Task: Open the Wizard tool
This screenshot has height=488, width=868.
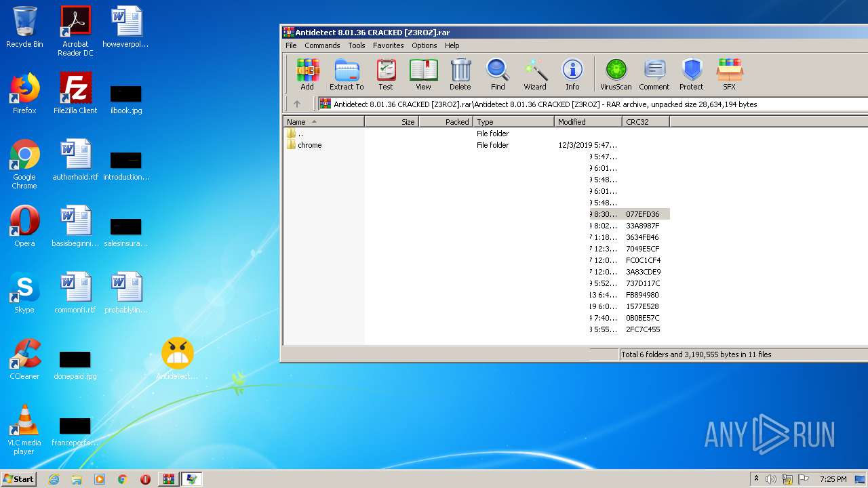Action: click(535, 74)
